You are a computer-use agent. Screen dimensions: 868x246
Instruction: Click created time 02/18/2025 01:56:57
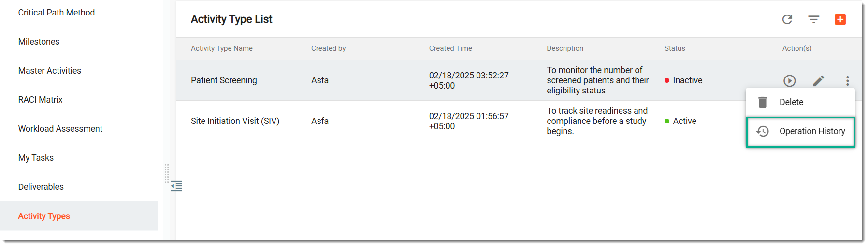(469, 121)
